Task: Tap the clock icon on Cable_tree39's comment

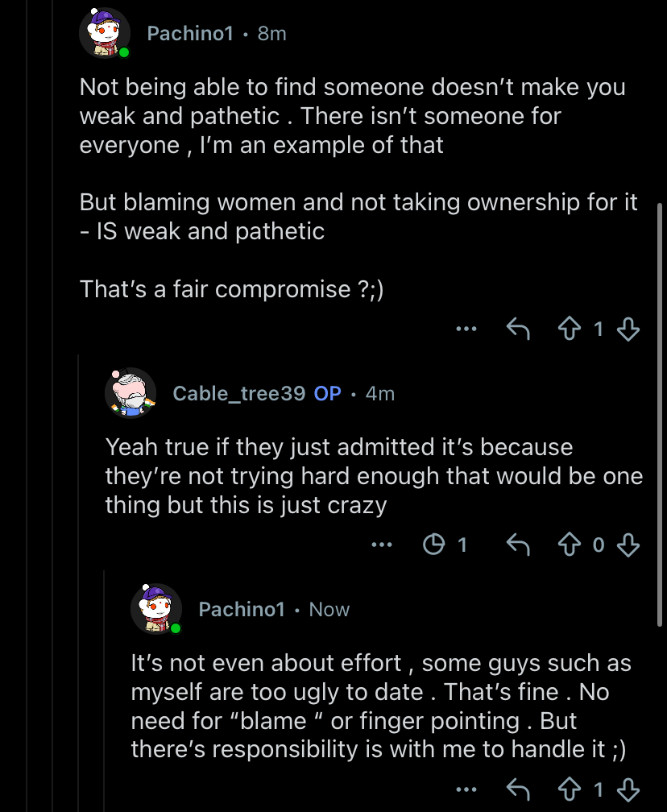Action: [x=434, y=545]
